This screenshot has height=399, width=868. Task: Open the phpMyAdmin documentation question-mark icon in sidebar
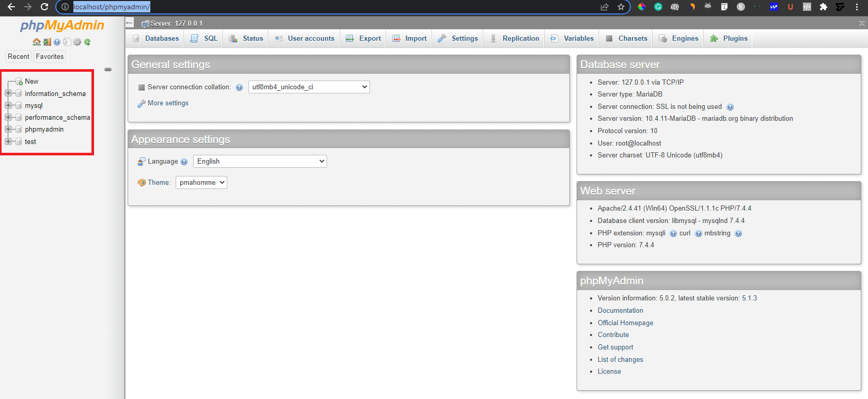57,42
